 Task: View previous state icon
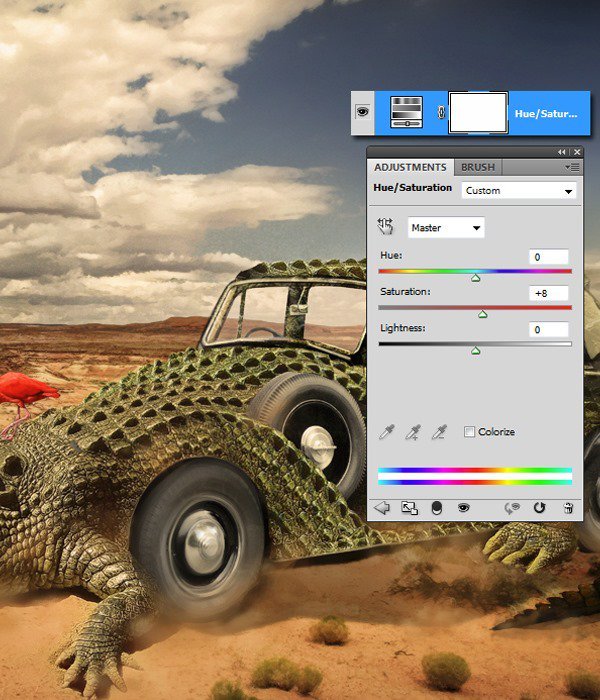tap(512, 508)
